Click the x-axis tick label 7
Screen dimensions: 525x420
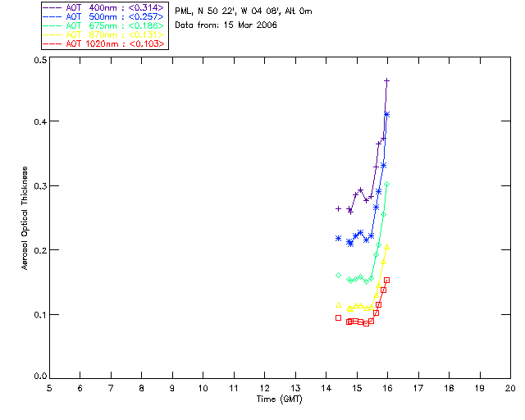pos(111,388)
